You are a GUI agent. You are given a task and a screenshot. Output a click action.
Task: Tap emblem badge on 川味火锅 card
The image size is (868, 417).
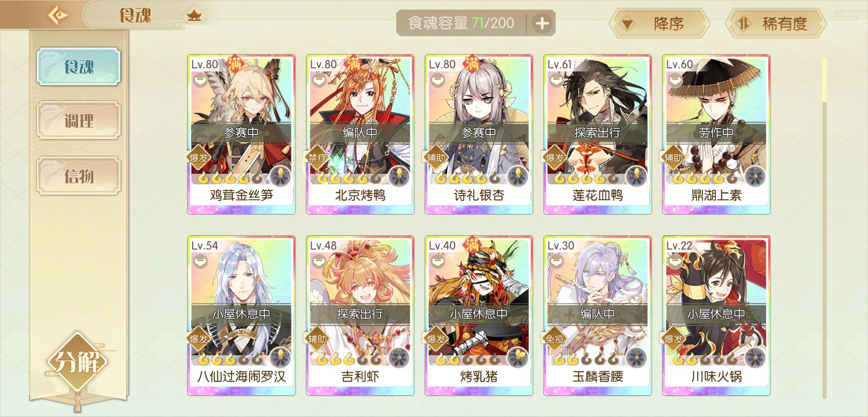click(755, 358)
